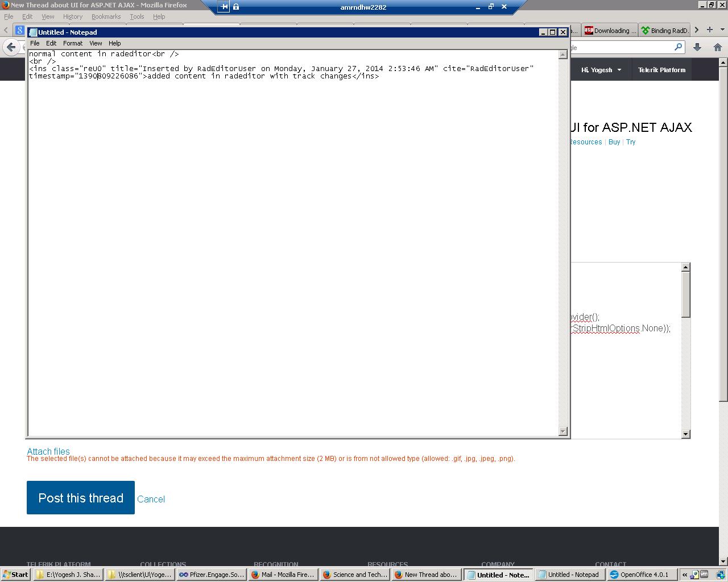Click the search magnifier icon
This screenshot has width=728, height=582.
coord(678,47)
